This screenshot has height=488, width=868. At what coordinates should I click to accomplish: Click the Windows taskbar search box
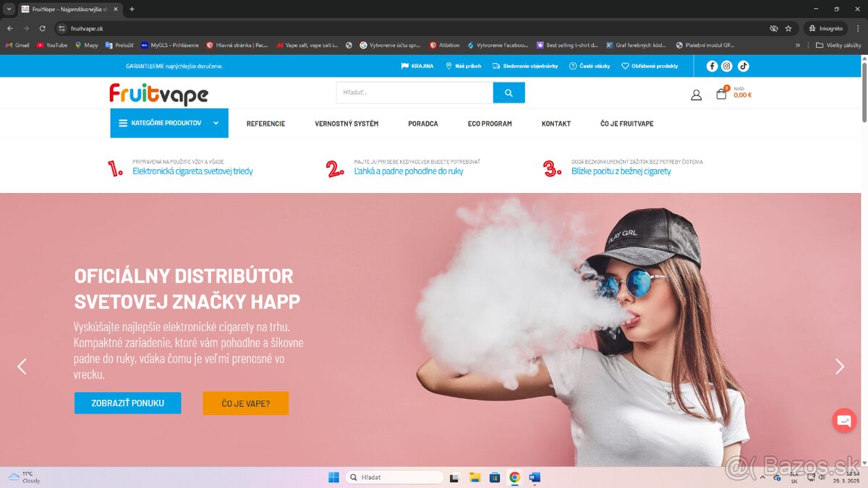click(x=394, y=477)
